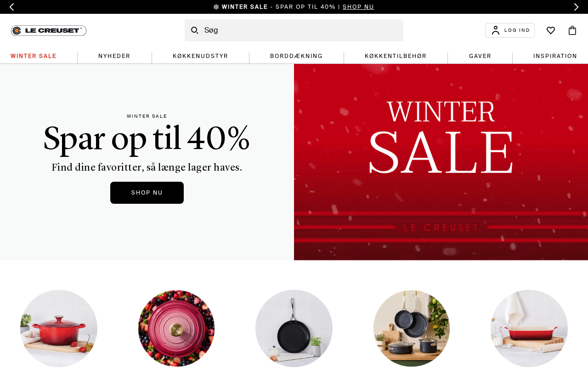The height and width of the screenshot is (368, 588).
Task: Go to next announcement with right arrow
Action: tap(576, 7)
